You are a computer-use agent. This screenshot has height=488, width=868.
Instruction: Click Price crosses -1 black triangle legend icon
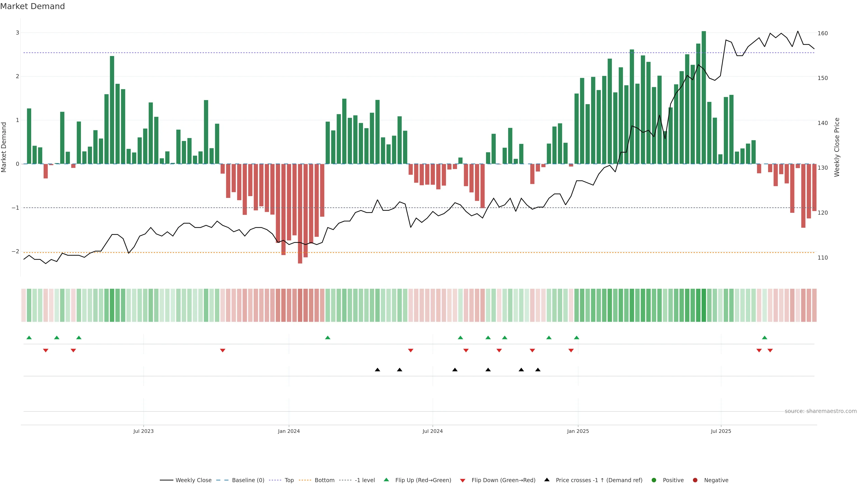tap(547, 480)
